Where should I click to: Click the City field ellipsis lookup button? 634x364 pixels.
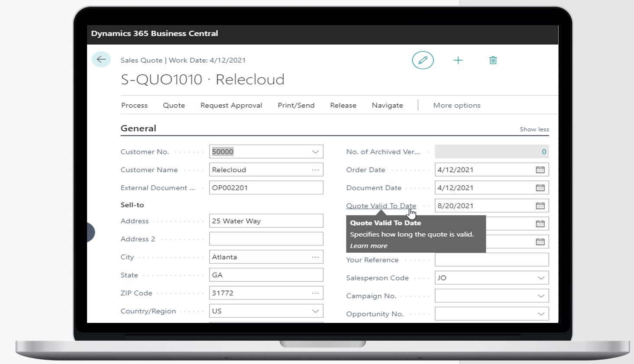coord(315,257)
